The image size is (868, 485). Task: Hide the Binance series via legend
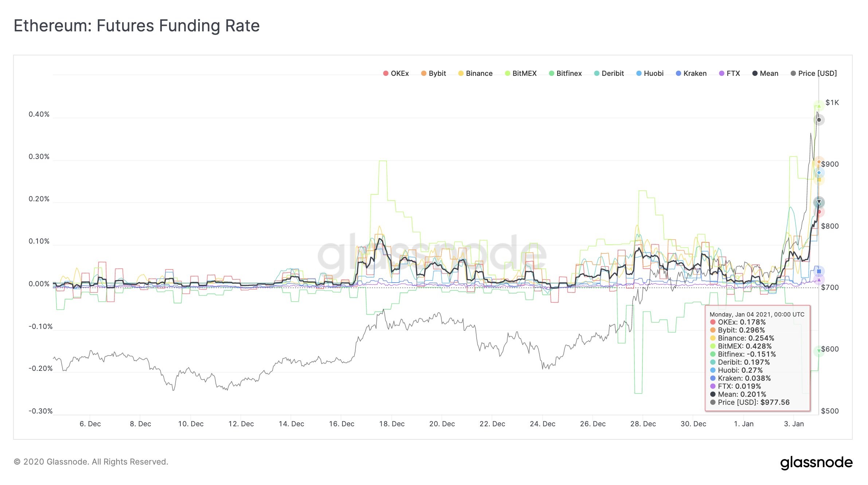coord(475,73)
